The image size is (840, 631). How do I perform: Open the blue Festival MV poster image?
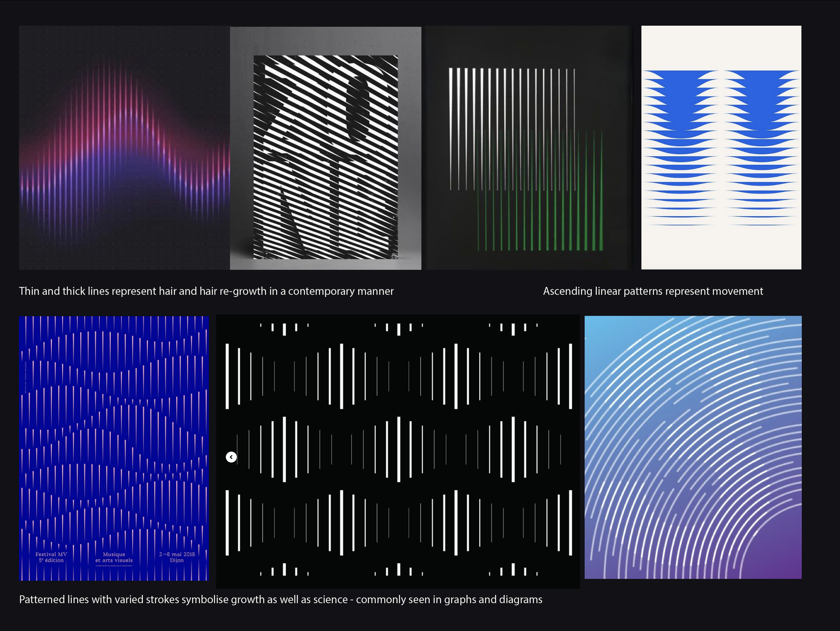[114, 448]
